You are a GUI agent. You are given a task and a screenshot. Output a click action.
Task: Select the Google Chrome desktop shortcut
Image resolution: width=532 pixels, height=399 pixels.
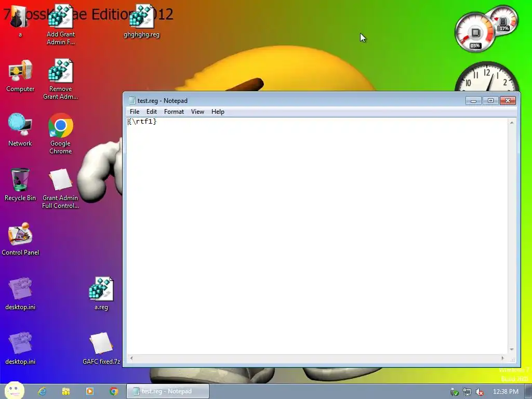tap(61, 134)
